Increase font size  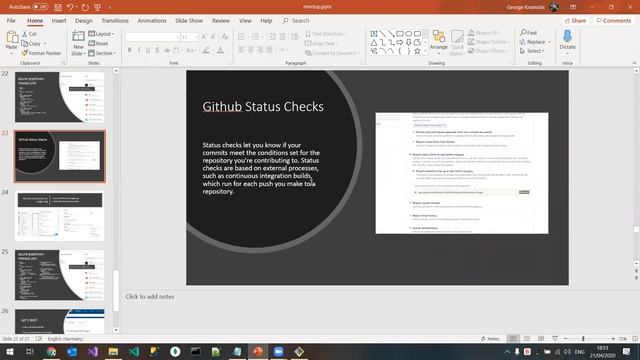click(204, 37)
